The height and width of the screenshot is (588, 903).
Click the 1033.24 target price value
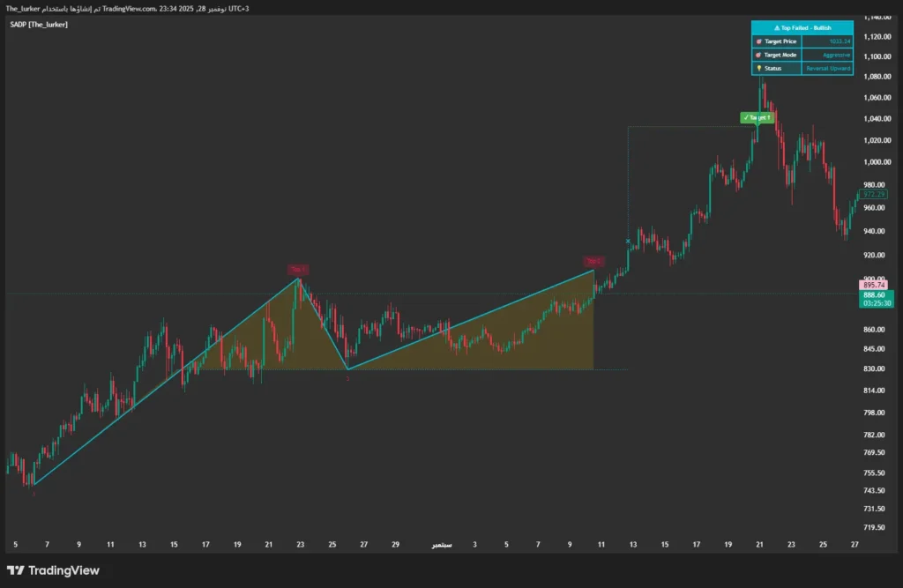coord(840,41)
